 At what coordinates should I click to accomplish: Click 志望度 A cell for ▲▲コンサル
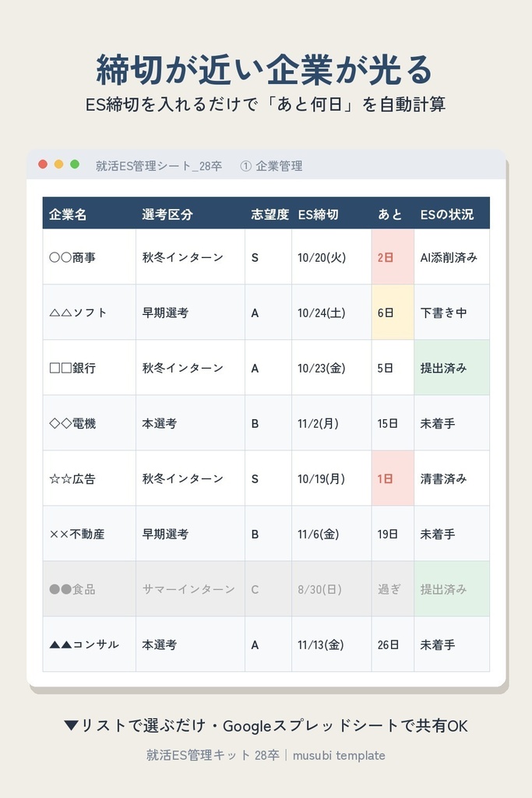[269, 644]
